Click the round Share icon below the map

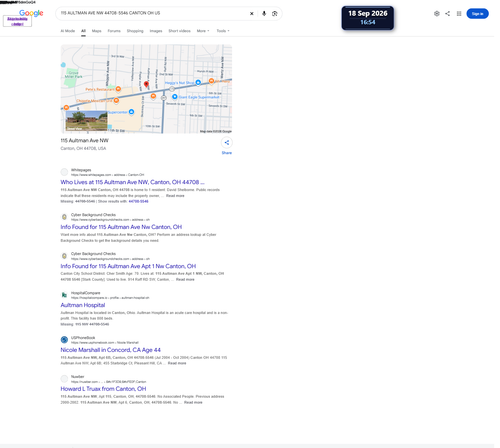227,143
